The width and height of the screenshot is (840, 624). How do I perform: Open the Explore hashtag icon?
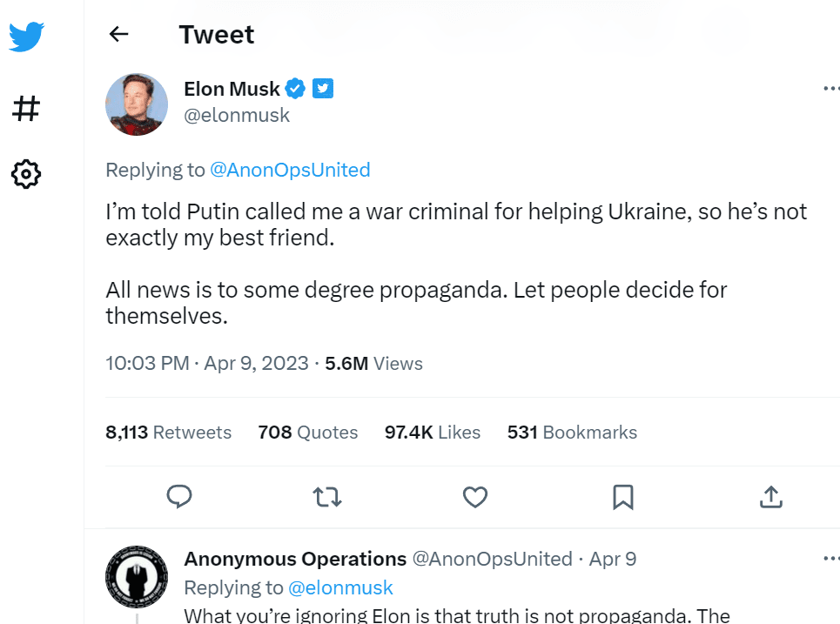coord(26,109)
